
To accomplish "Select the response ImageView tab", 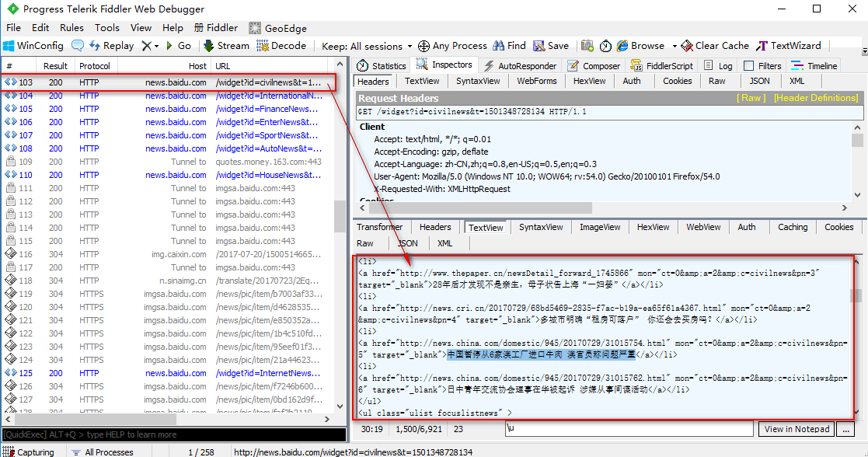I will click(599, 227).
